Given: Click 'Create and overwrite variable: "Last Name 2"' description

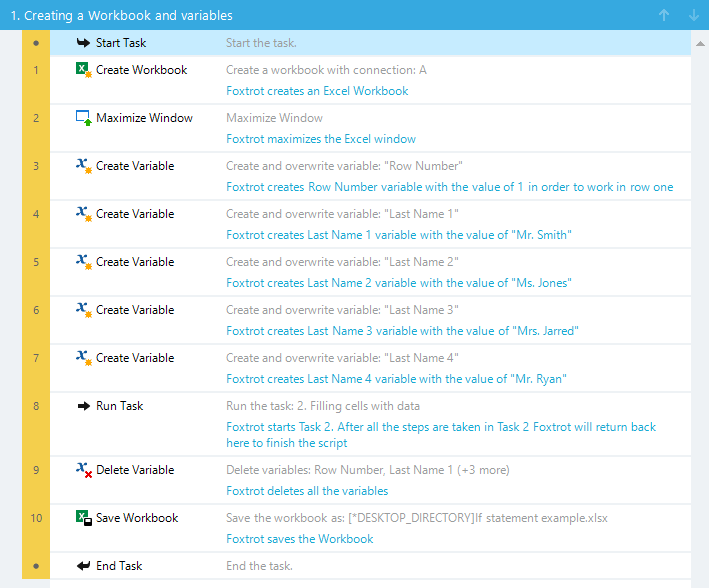Looking at the screenshot, I should tap(342, 262).
